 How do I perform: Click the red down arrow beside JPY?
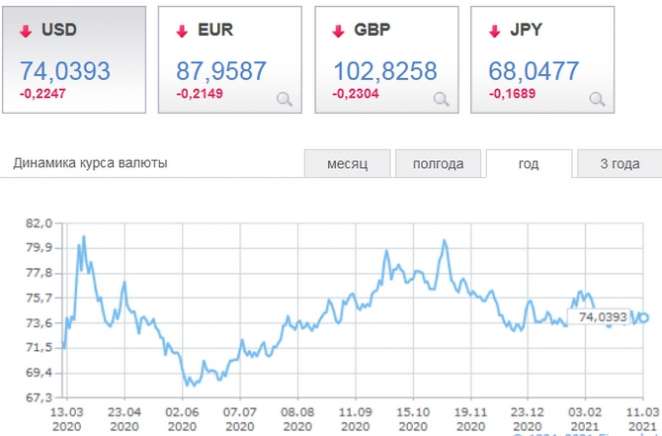[x=494, y=31]
